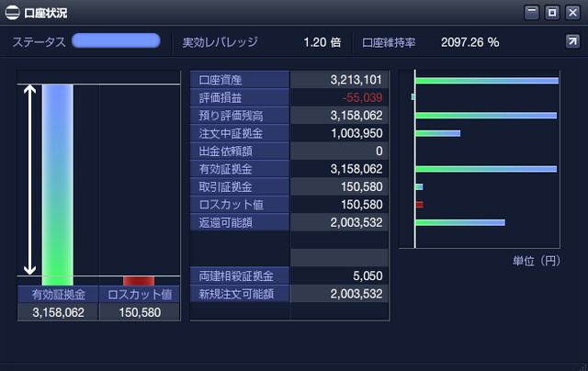Click the 口座状況 window title text
The width and height of the screenshot is (588, 371).
point(45,13)
